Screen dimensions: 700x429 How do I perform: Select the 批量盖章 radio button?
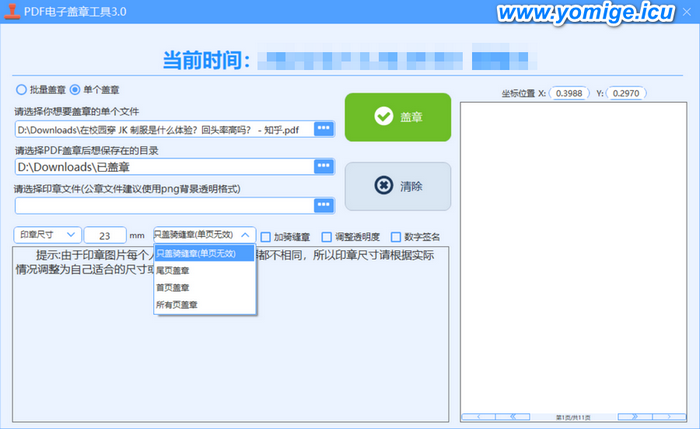click(21, 90)
